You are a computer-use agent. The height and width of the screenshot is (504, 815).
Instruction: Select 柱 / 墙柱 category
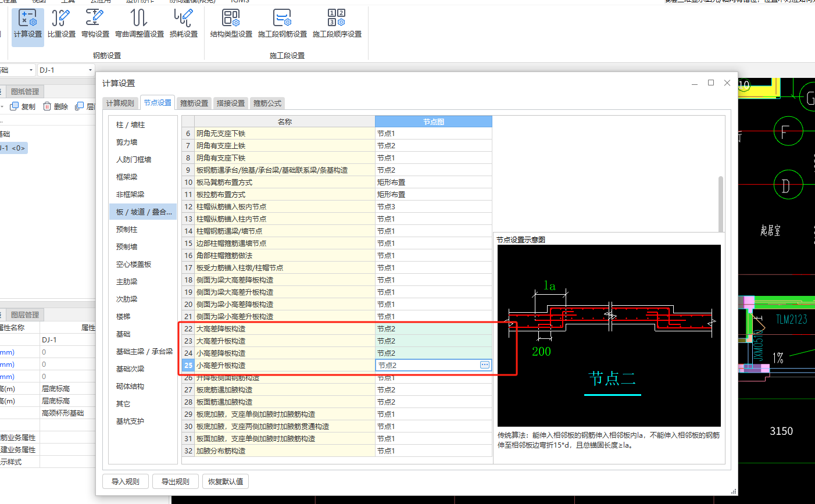(x=142, y=124)
